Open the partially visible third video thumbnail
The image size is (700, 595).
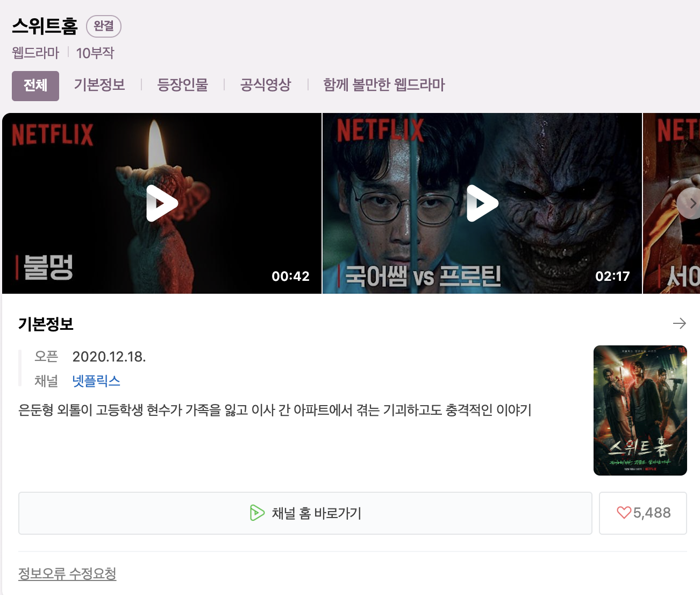tap(672, 203)
